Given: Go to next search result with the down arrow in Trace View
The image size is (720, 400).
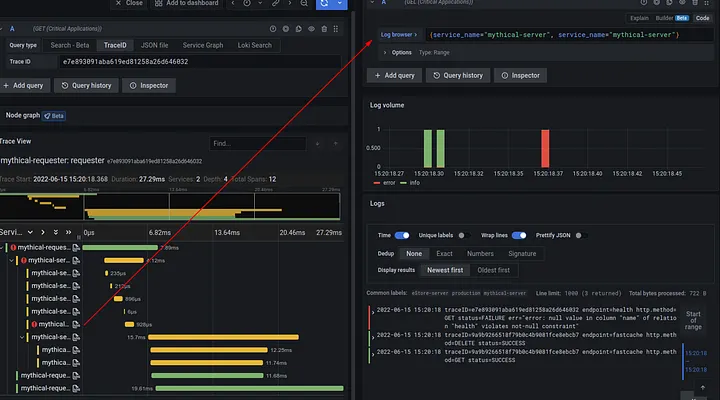Looking at the screenshot, I should coord(317,144).
